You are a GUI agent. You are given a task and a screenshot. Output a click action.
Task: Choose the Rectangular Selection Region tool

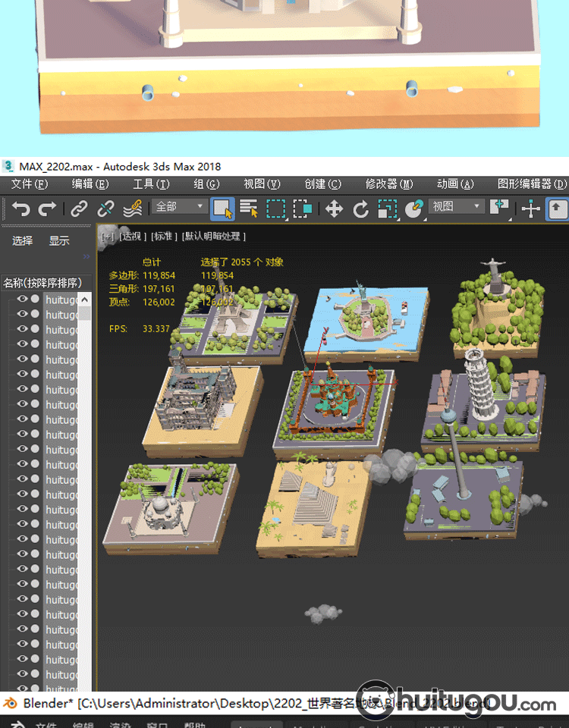click(x=275, y=209)
